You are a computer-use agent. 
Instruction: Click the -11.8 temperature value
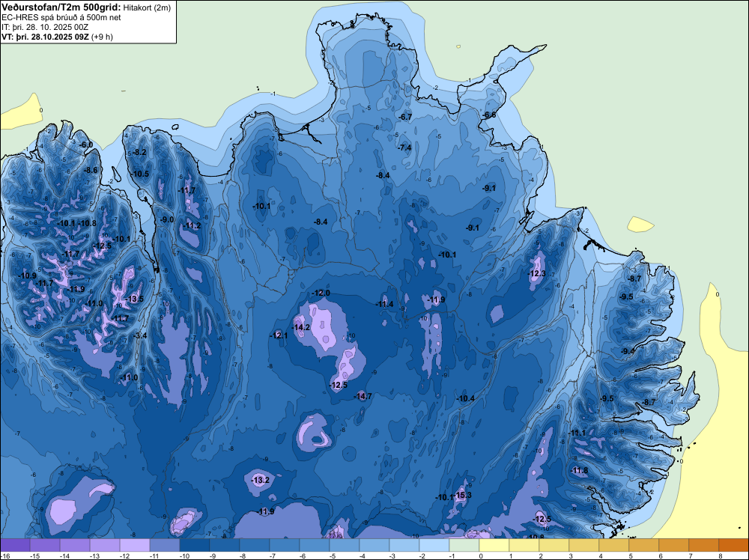pos(579,471)
